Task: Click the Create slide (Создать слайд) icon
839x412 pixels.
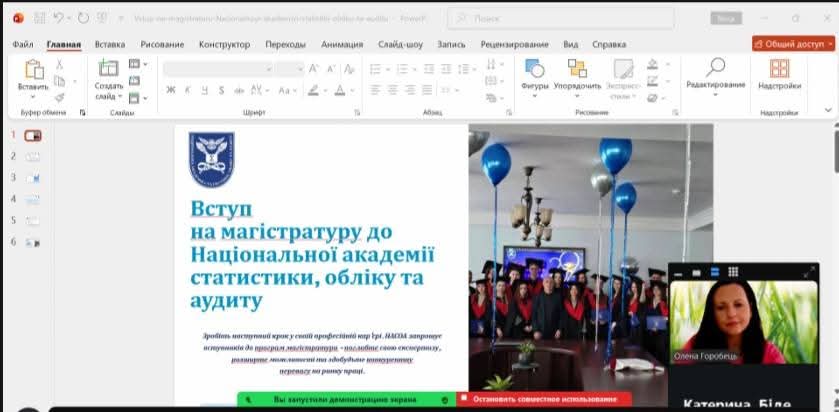Action: [108, 69]
